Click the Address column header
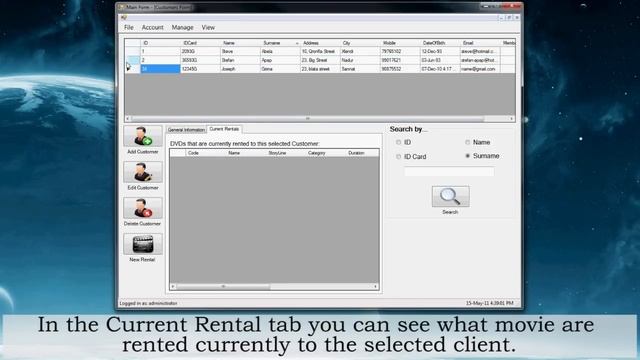Image resolution: width=640 pixels, height=360 pixels. (320, 43)
